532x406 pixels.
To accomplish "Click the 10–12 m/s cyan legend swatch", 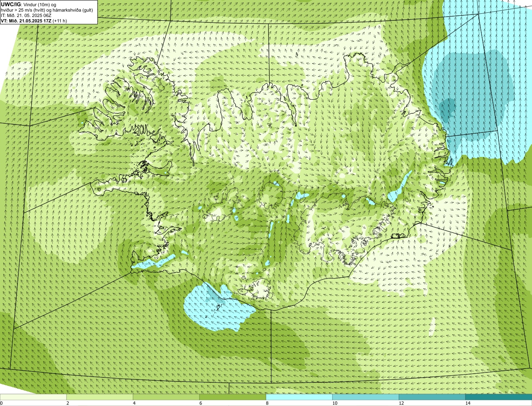I will click(x=366, y=397).
